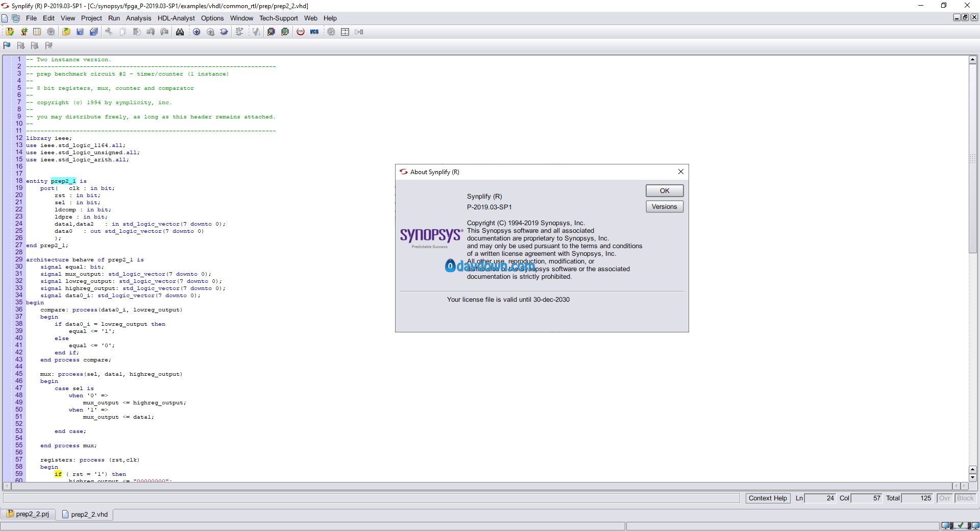Click the 'case sel is' code line
Viewport: 980px width, 531px height.
[x=75, y=389]
